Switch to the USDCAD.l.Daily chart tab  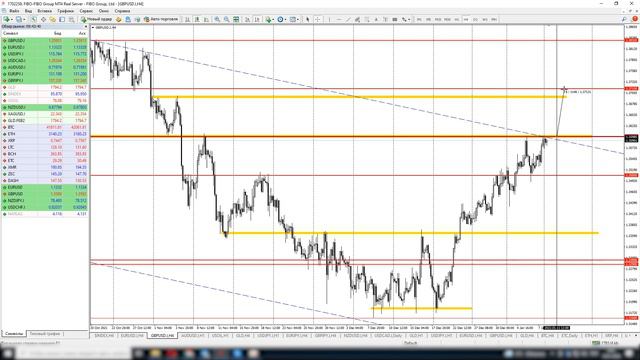click(x=388, y=336)
